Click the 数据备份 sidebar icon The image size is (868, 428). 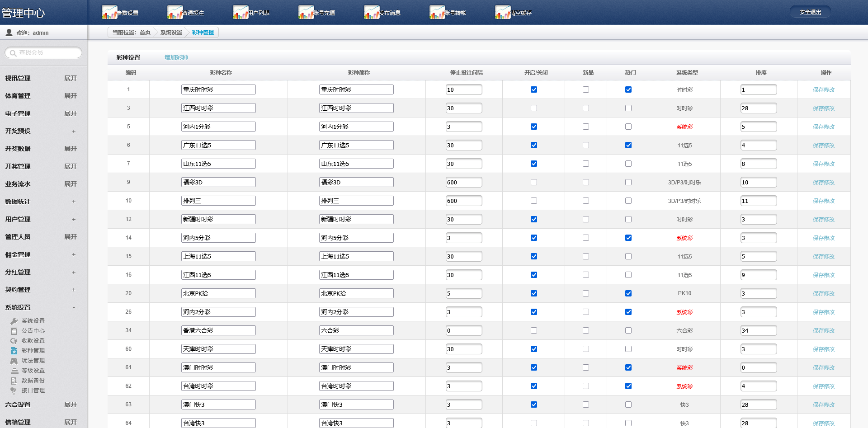click(x=14, y=381)
